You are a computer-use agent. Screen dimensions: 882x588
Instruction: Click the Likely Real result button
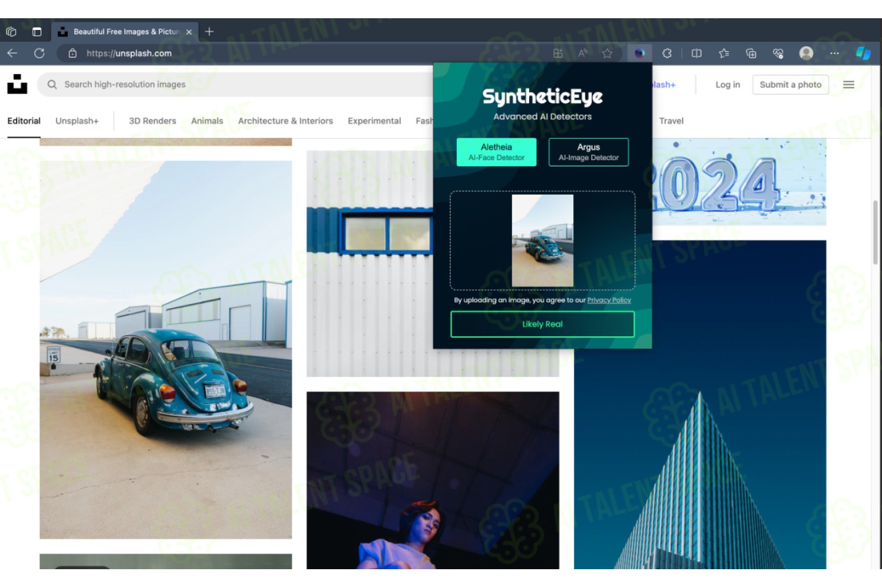pyautogui.click(x=542, y=324)
